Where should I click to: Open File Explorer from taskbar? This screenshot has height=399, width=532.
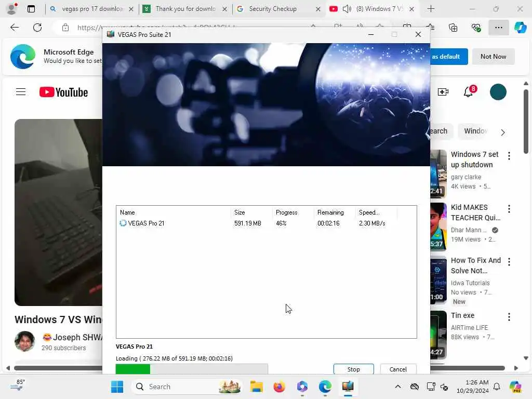pos(257,387)
